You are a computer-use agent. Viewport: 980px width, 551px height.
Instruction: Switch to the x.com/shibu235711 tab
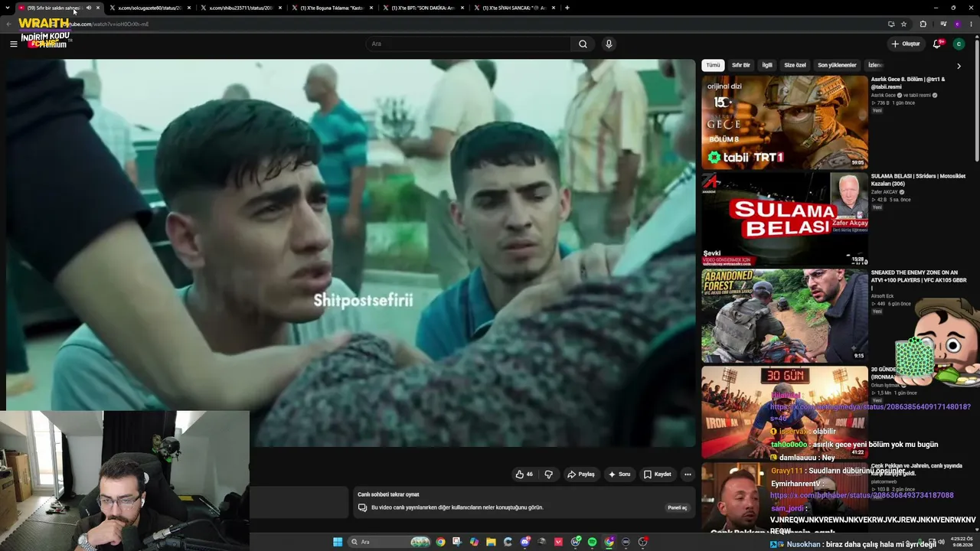pyautogui.click(x=240, y=8)
